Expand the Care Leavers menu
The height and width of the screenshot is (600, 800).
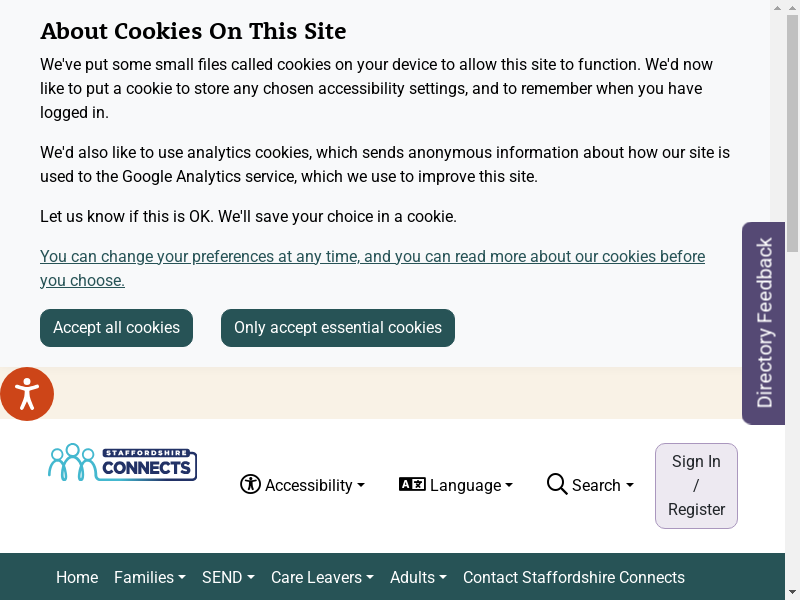[x=322, y=577]
